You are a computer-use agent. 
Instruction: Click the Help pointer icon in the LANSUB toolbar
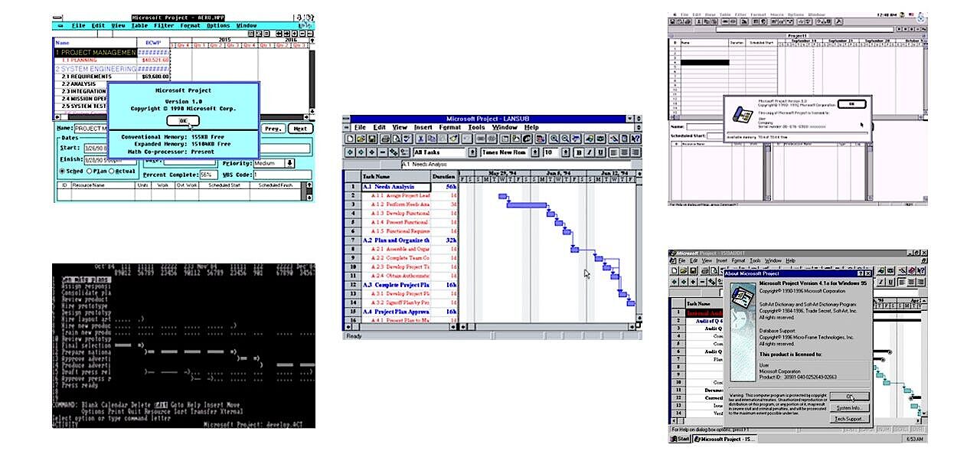click(x=635, y=139)
